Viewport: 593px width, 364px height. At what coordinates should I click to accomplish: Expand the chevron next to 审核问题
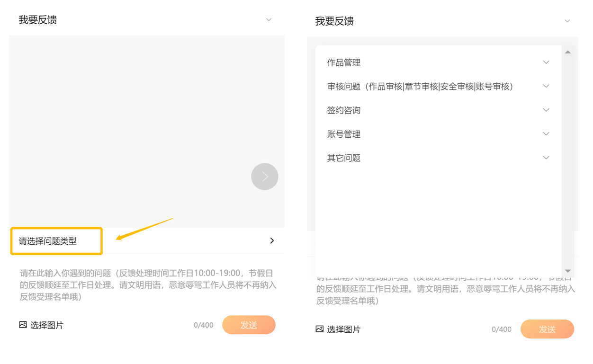click(x=546, y=86)
